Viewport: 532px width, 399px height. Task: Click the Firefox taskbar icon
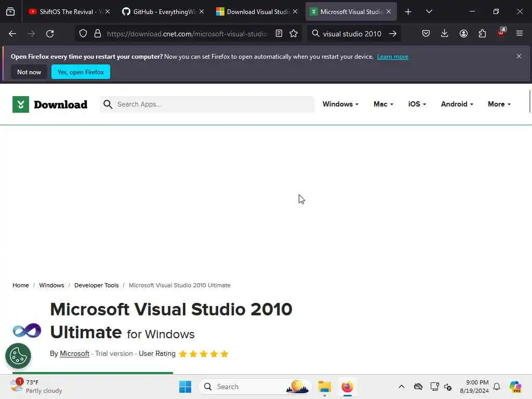pos(347,387)
